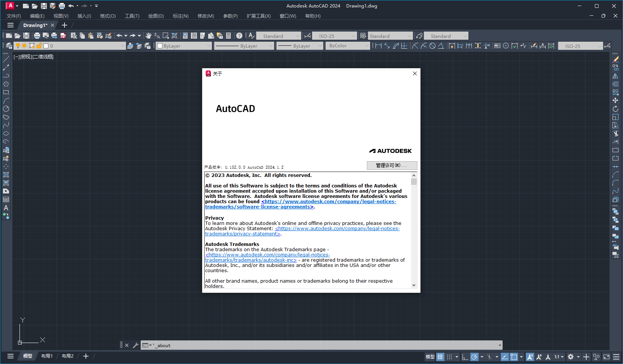Toggle grid display in the status bar
The height and width of the screenshot is (364, 623).
tap(440, 357)
